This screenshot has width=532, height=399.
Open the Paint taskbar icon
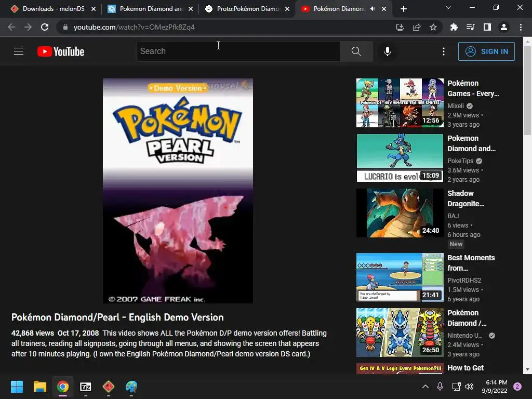131,387
